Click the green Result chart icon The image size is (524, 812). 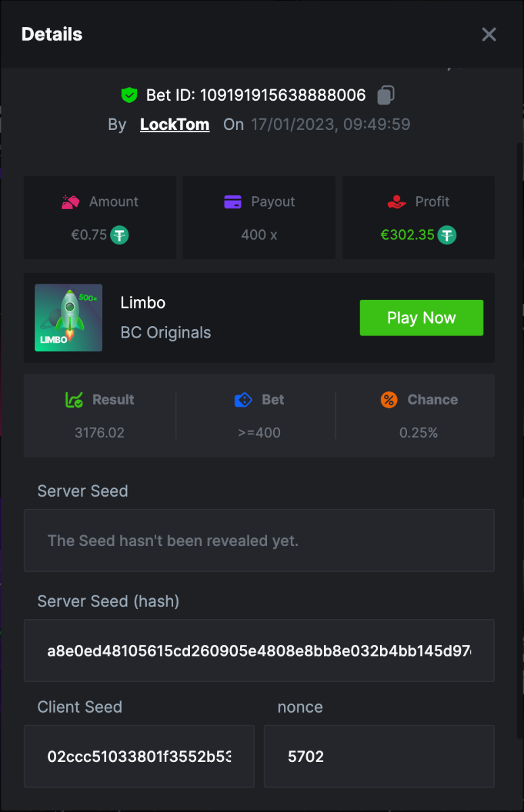pyautogui.click(x=74, y=400)
